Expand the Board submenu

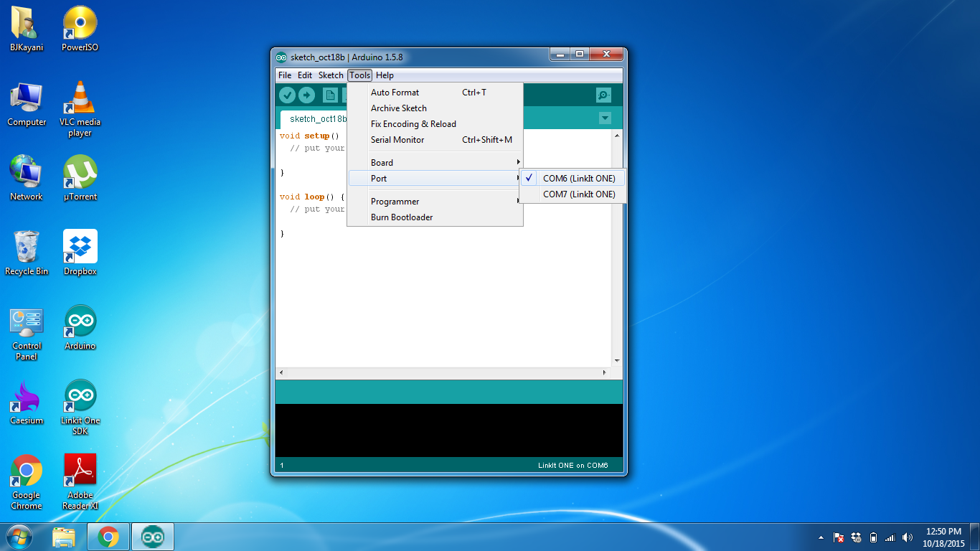coord(435,163)
